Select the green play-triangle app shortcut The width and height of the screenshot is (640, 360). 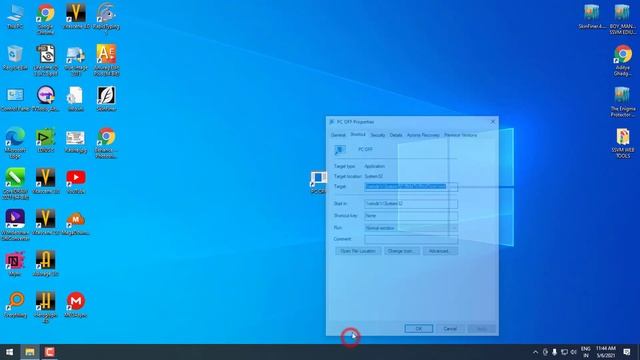[x=45, y=140]
